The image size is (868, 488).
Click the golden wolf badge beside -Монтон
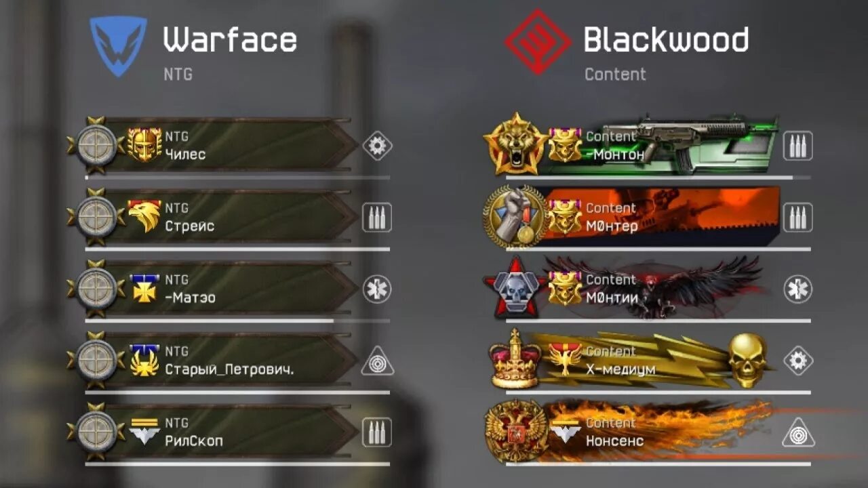[516, 144]
